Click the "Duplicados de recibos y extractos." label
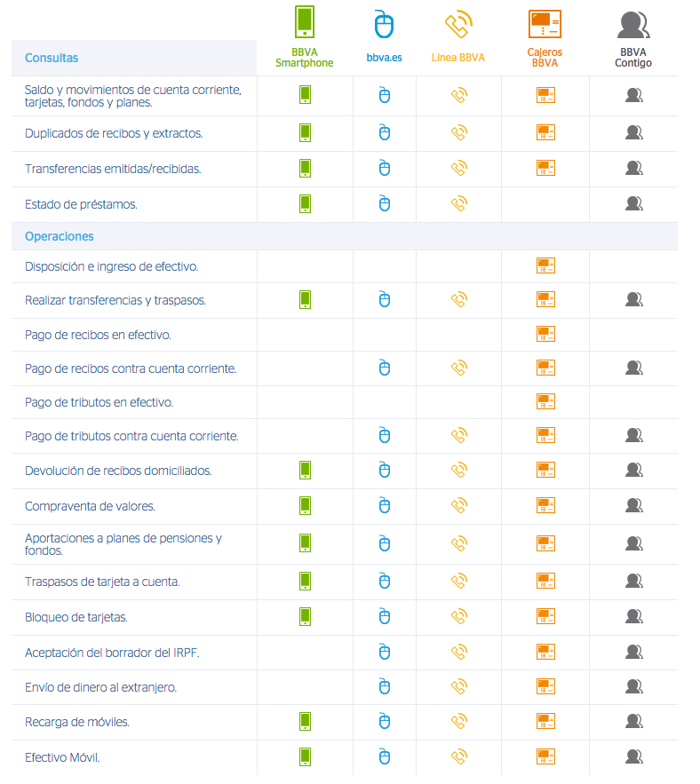700x784 pixels. (114, 133)
